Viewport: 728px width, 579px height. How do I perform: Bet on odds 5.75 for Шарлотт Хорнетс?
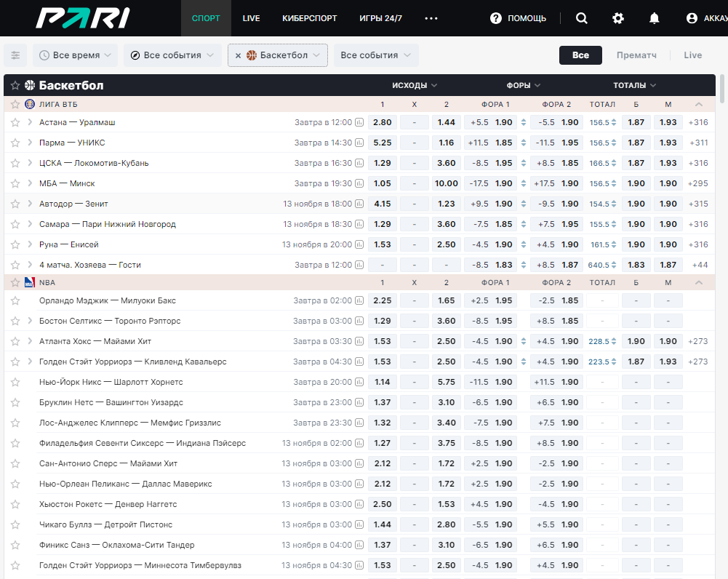point(446,382)
